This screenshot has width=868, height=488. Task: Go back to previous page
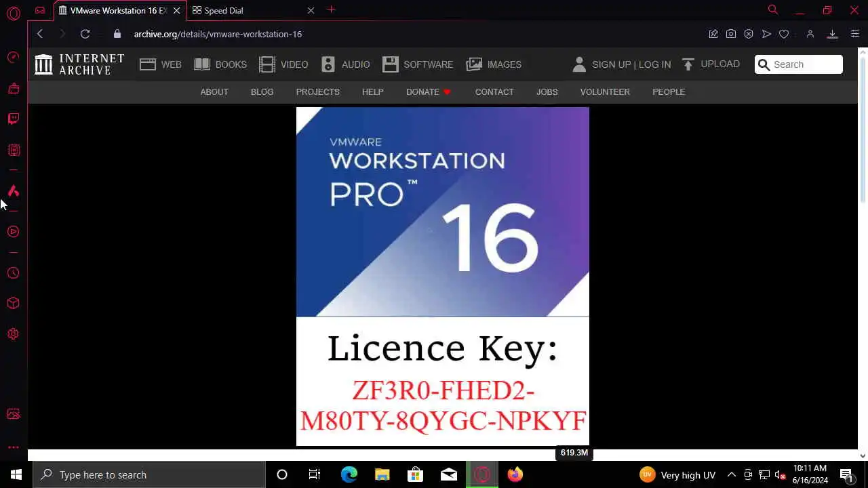(40, 34)
